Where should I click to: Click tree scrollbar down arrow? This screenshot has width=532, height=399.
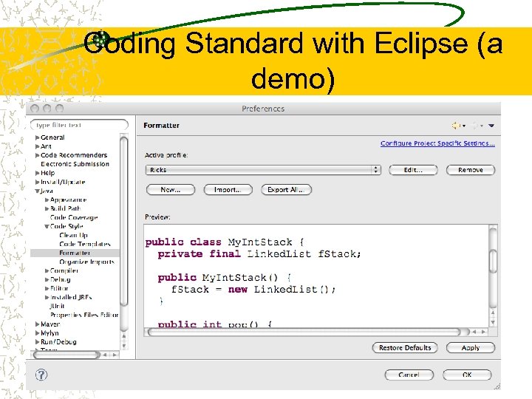[124, 346]
